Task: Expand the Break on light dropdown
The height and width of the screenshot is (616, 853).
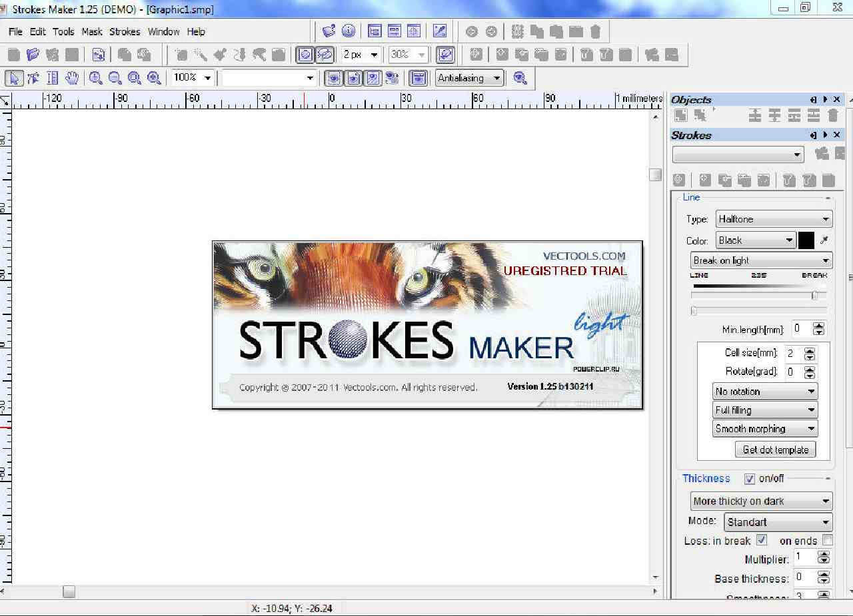Action: [x=762, y=260]
